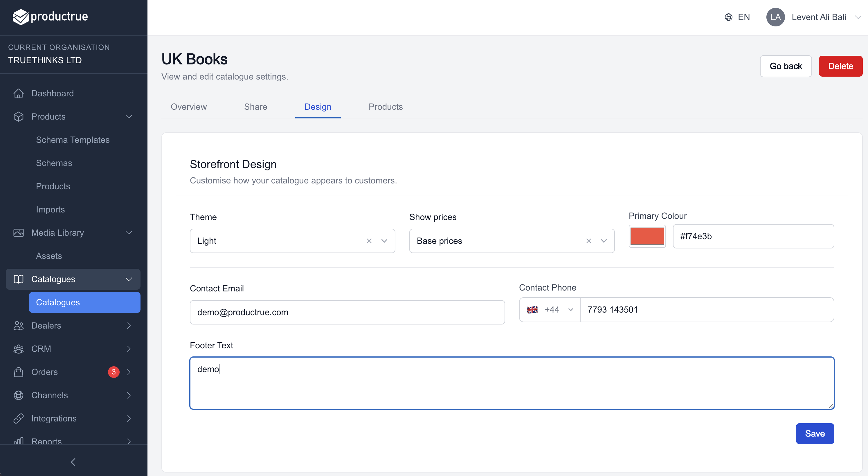Clear the Light theme selection
868x476 pixels.
click(369, 241)
